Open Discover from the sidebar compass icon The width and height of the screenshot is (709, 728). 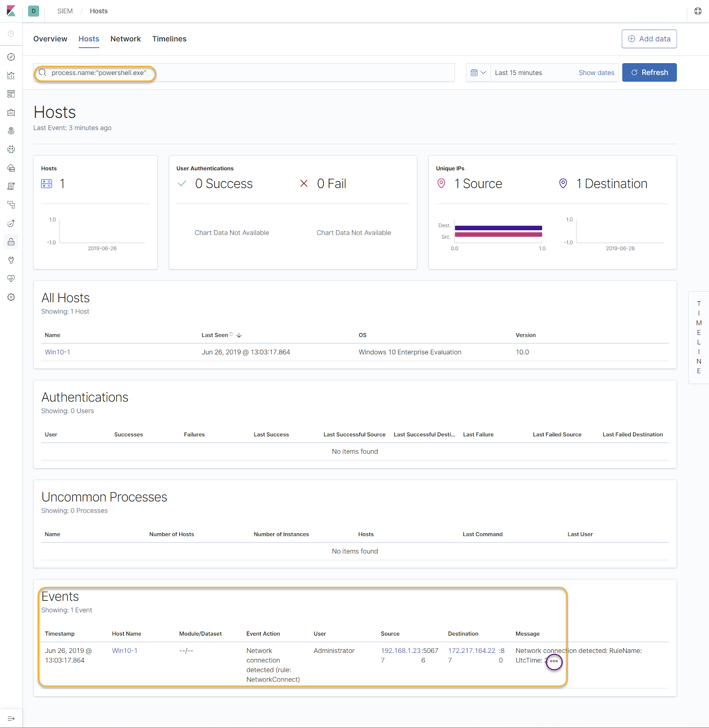coord(11,57)
